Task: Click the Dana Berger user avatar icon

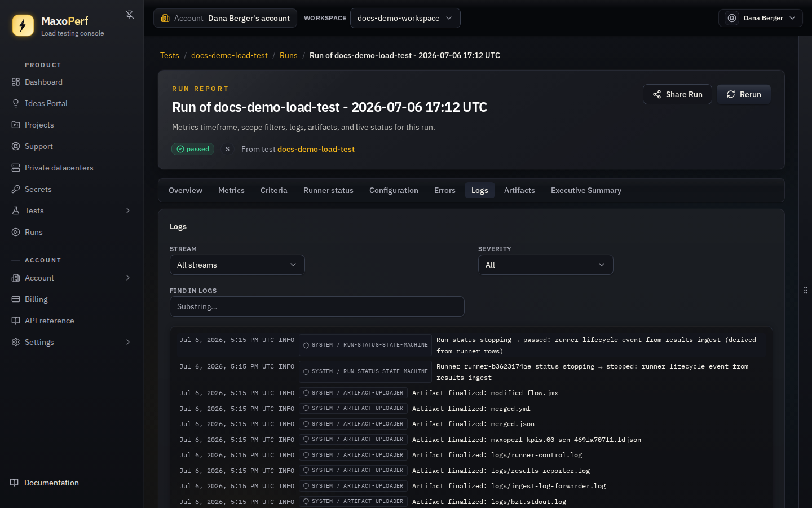Action: coord(732,18)
